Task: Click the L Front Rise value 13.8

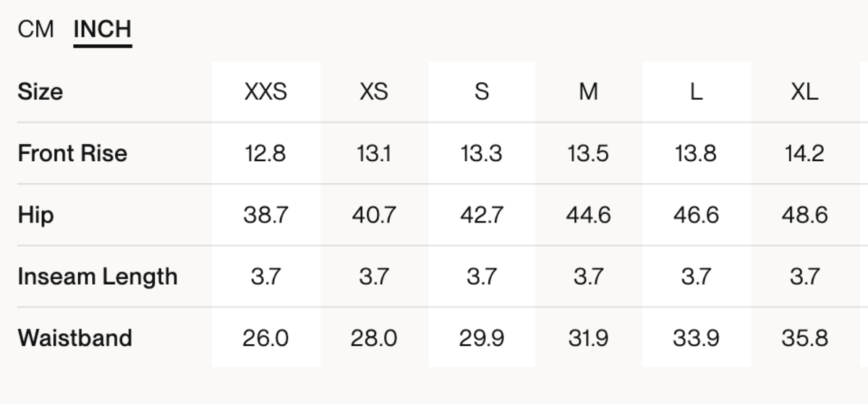Action: (696, 153)
